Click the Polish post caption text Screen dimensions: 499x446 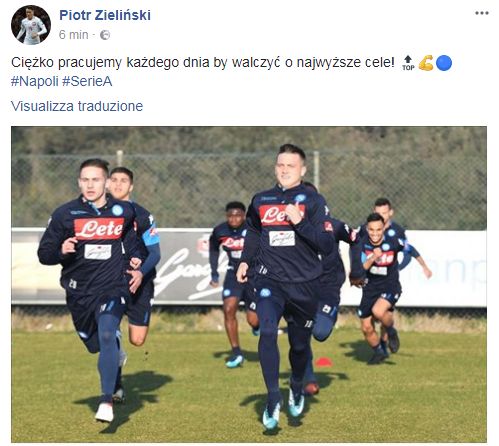203,62
